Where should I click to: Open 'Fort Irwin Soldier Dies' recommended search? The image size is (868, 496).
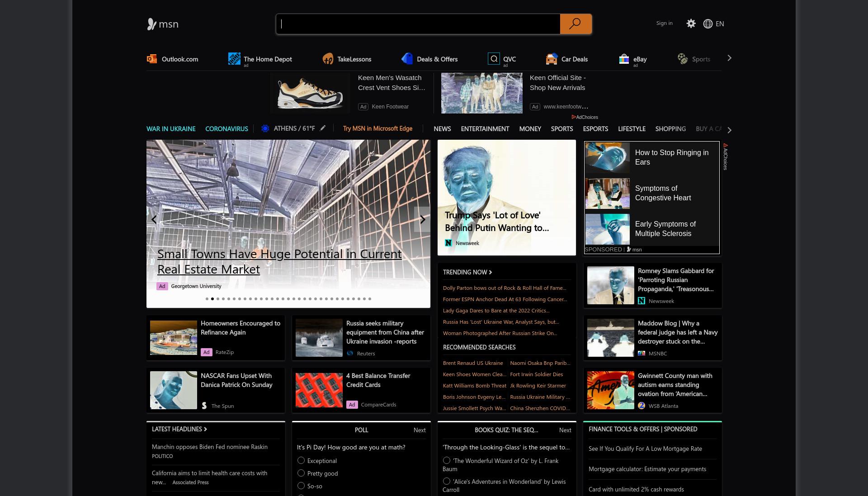(536, 374)
